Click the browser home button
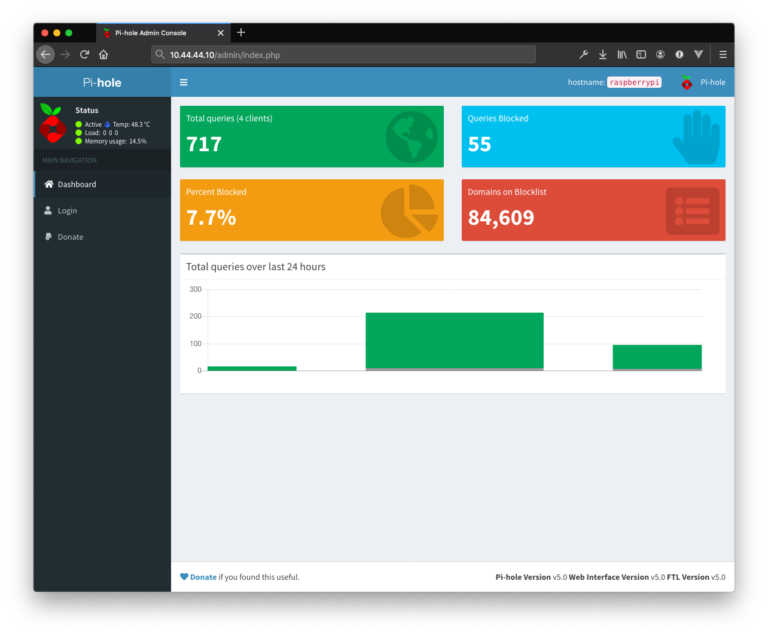The width and height of the screenshot is (768, 636). [103, 54]
